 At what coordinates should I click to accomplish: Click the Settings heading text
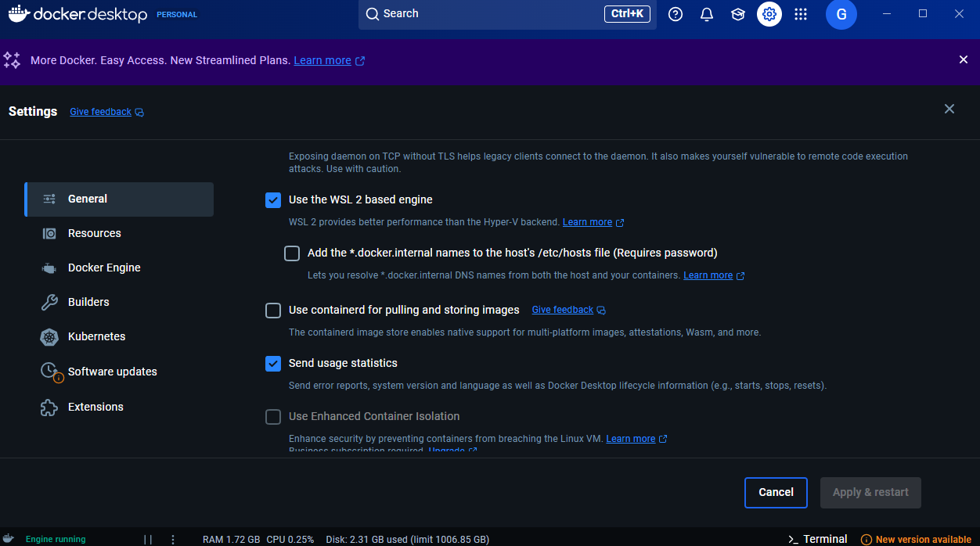pos(33,111)
